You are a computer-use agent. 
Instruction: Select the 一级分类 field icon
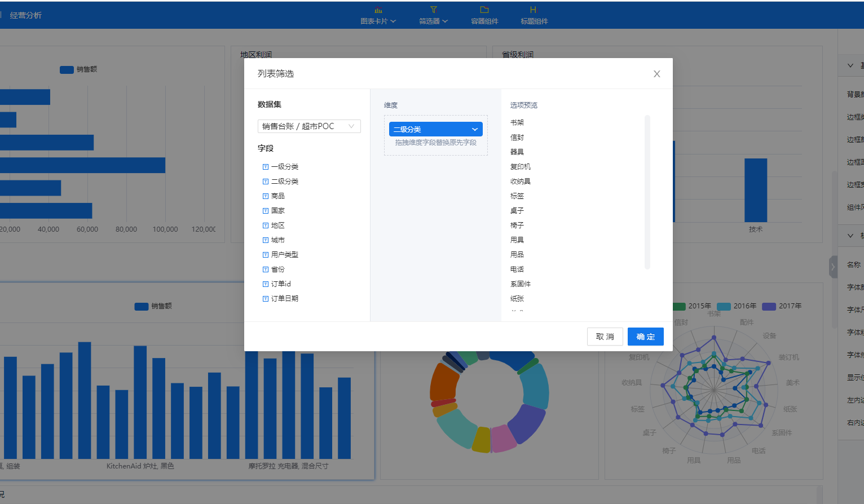click(x=266, y=167)
